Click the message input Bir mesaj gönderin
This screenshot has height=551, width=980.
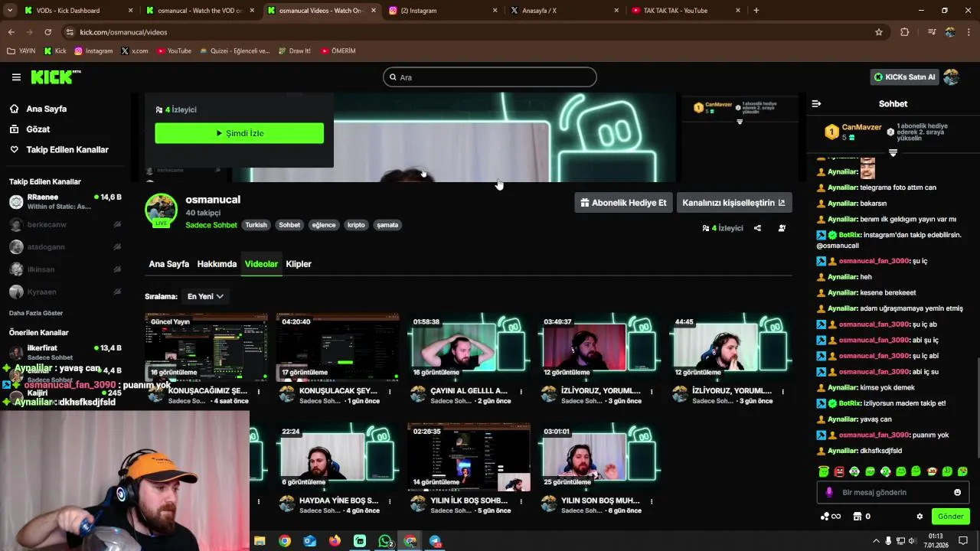[x=893, y=492]
